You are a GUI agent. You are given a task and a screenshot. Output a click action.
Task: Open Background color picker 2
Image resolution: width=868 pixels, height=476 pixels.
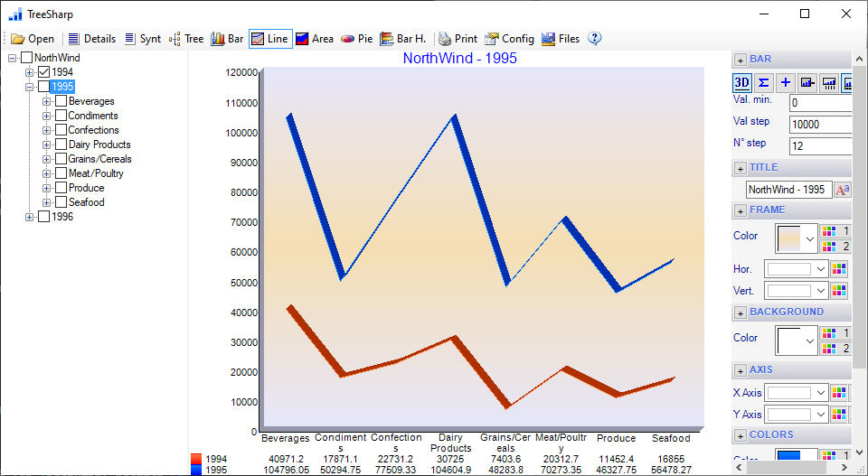pos(835,349)
